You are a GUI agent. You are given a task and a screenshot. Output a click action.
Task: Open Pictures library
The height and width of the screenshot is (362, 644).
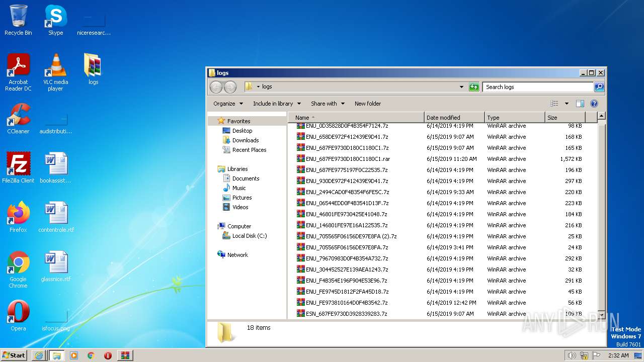242,198
